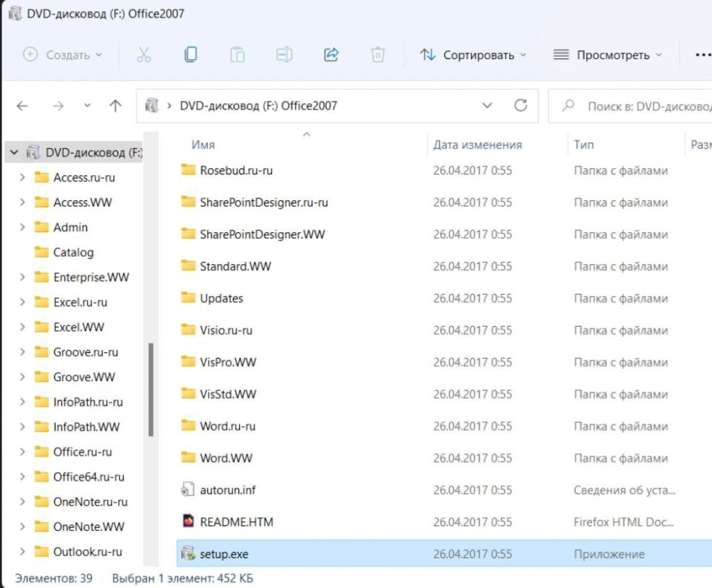The height and width of the screenshot is (588, 712).
Task: Click the Delete trash icon
Action: pos(378,55)
